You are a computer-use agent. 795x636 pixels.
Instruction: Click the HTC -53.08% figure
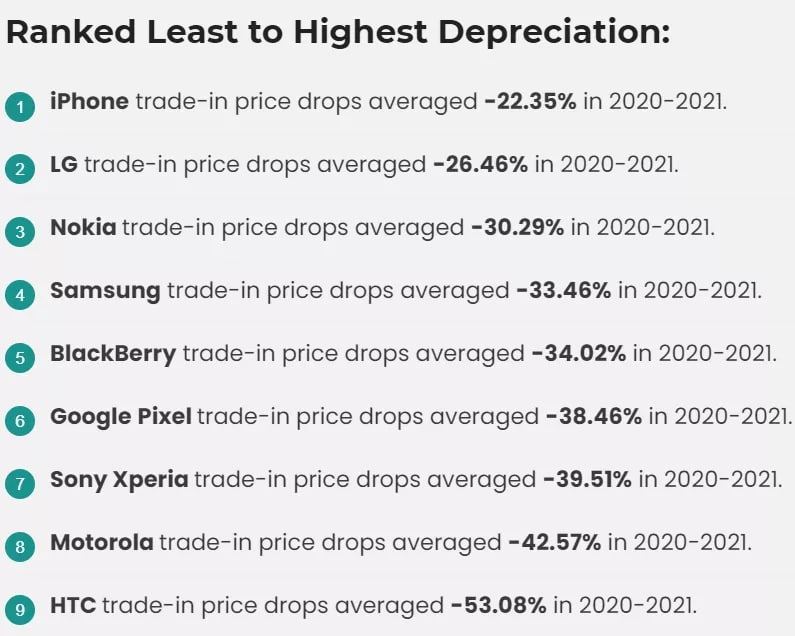coord(498,605)
